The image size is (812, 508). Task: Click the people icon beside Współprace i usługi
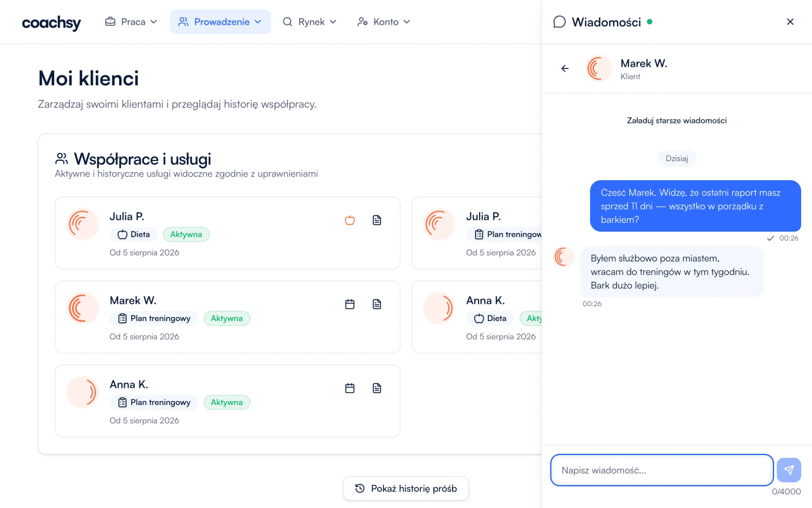point(61,158)
